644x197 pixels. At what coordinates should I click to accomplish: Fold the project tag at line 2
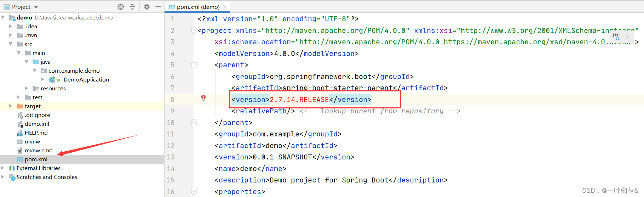[x=194, y=30]
